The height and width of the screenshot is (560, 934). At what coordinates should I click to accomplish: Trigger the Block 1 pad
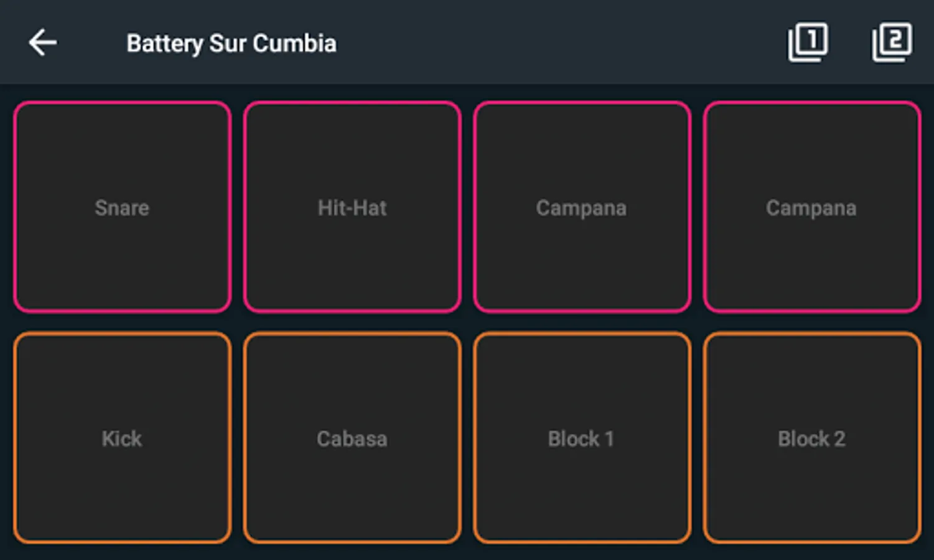[x=582, y=438]
